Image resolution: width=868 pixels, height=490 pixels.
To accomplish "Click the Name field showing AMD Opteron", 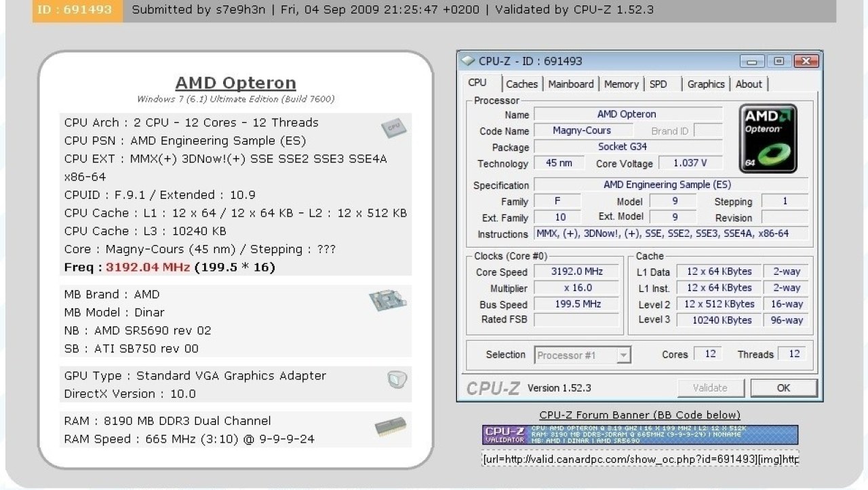I will [x=627, y=114].
